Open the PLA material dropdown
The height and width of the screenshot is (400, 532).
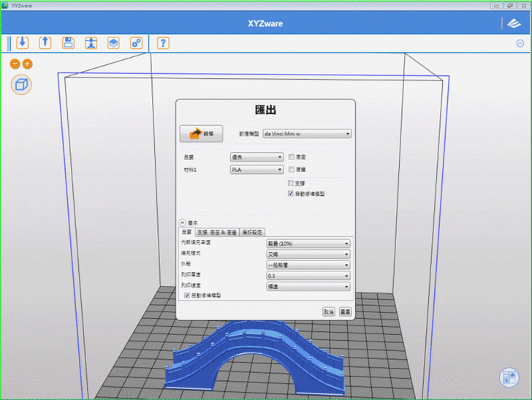pos(256,170)
